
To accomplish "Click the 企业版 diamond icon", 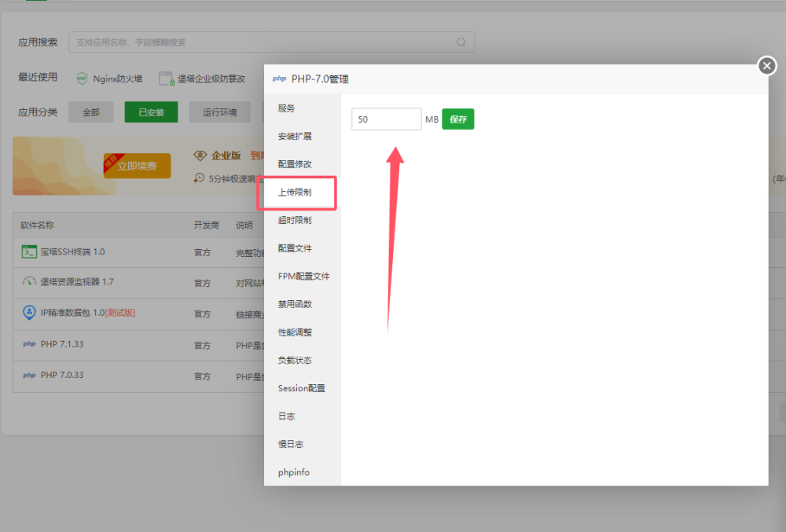I will (200, 156).
